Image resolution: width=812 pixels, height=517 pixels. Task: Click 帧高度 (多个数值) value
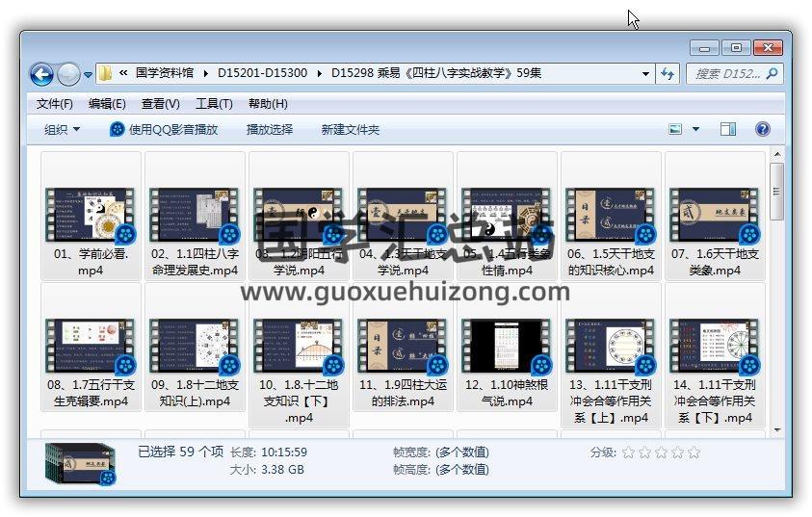pyautogui.click(x=462, y=470)
